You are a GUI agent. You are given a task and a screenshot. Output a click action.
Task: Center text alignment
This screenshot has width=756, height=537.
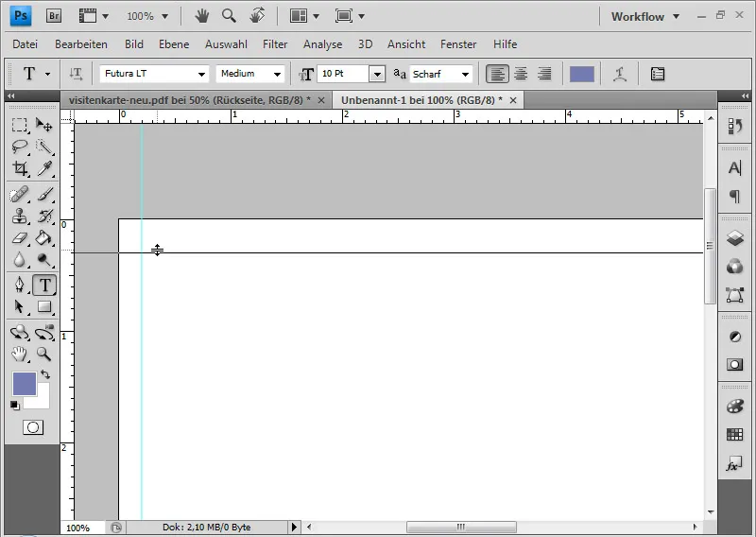tap(521, 74)
